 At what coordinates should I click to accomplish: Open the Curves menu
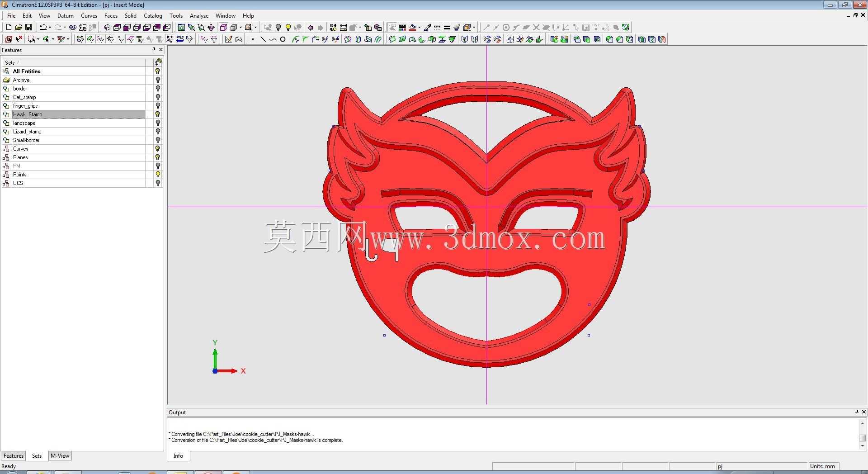click(89, 15)
